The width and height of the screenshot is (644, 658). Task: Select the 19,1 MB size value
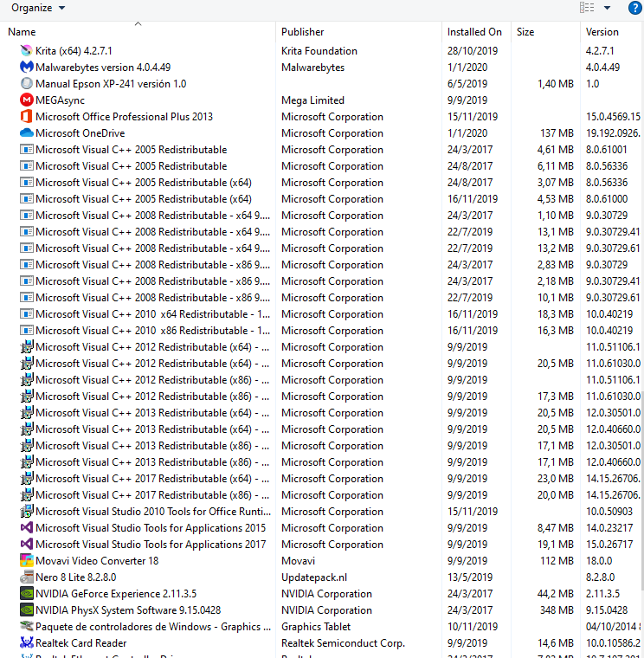tap(556, 545)
